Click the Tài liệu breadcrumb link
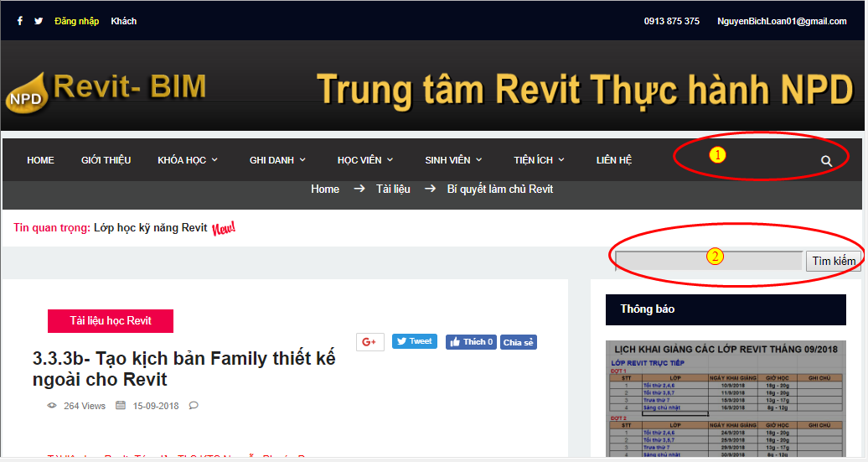This screenshot has height=462, width=868. [x=393, y=189]
